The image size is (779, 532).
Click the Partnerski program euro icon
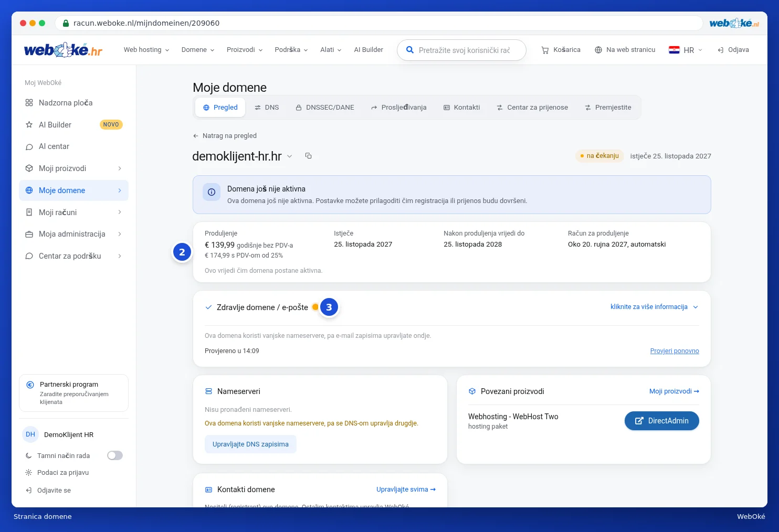coord(30,385)
